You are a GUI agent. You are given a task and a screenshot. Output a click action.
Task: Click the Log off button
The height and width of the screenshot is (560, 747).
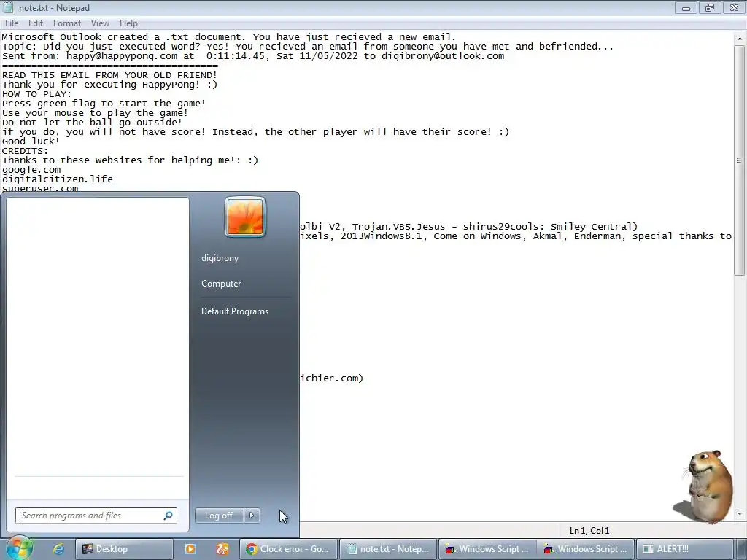pyautogui.click(x=219, y=516)
